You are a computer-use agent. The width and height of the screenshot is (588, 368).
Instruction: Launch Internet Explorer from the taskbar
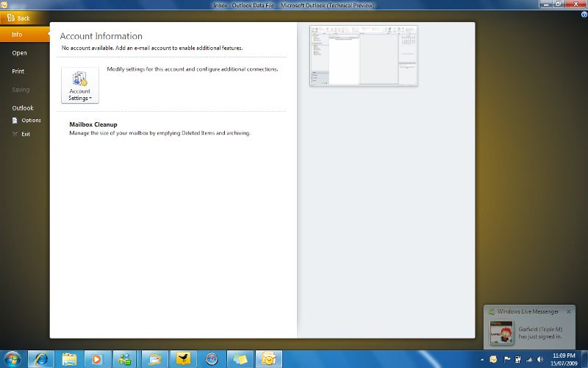click(41, 359)
